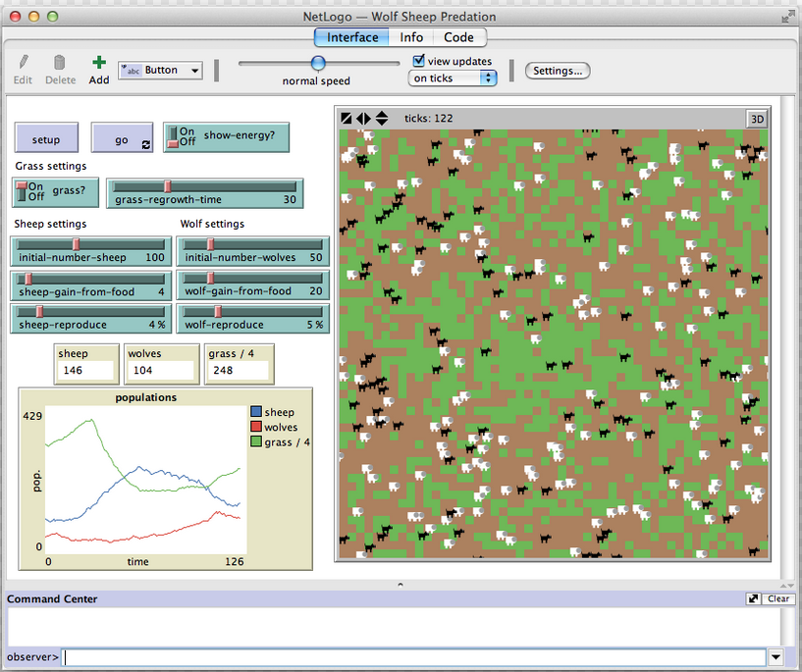Click the normal speed slider handle
Image resolution: width=802 pixels, height=672 pixels.
tap(318, 63)
